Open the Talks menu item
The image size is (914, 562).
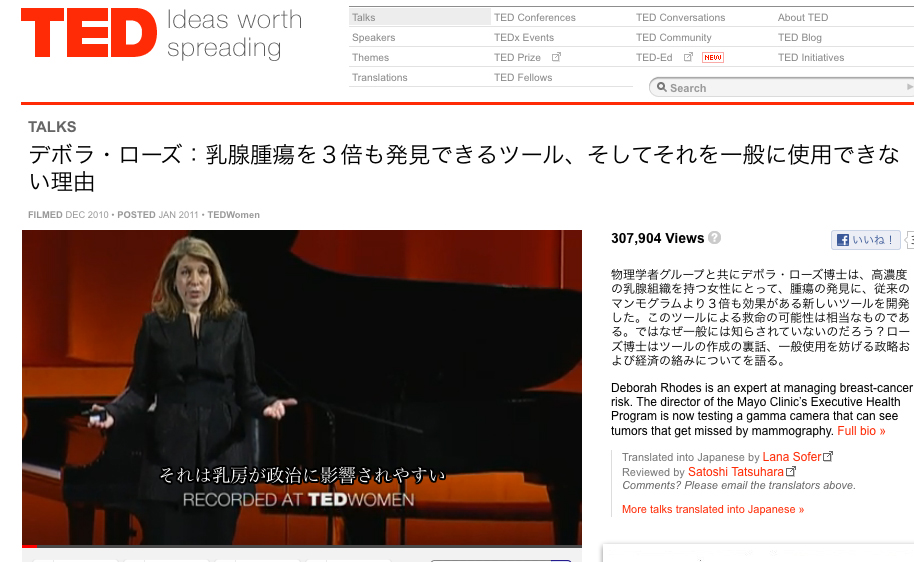tap(364, 17)
